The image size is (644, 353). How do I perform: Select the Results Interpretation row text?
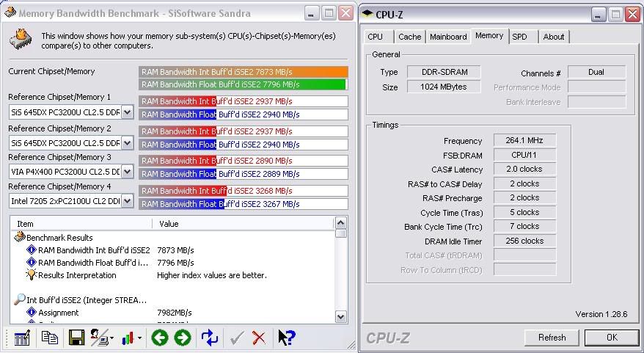point(77,275)
